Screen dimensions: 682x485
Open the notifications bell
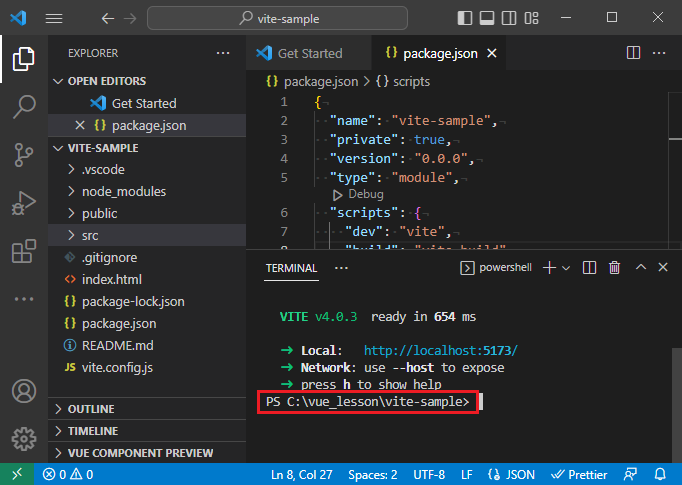(660, 474)
